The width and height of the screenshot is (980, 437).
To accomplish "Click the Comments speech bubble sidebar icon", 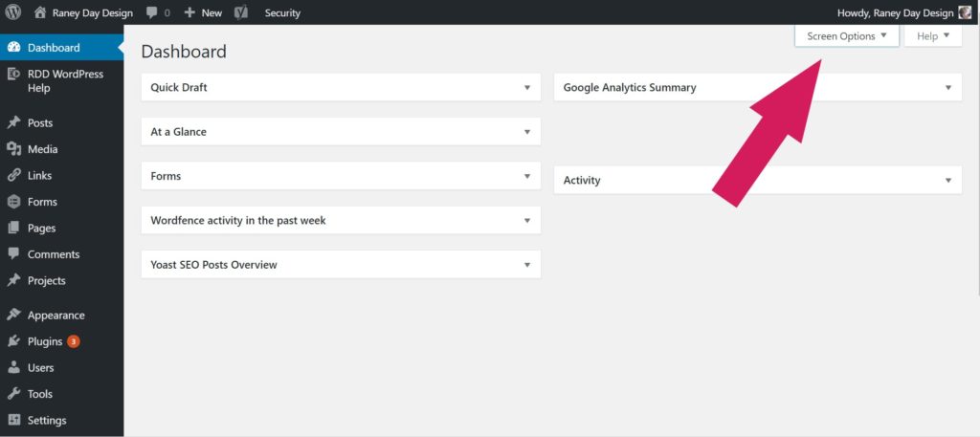I will coord(13,253).
